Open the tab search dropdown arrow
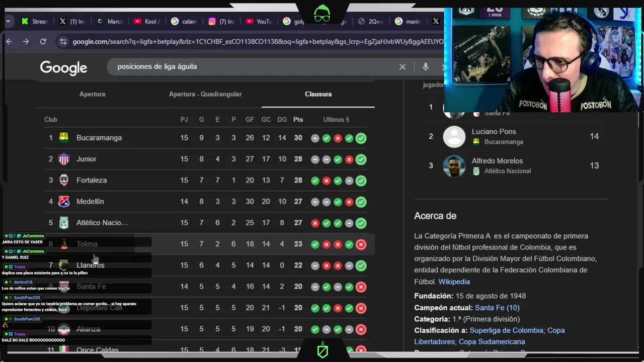The width and height of the screenshot is (644, 362). pos(9,21)
